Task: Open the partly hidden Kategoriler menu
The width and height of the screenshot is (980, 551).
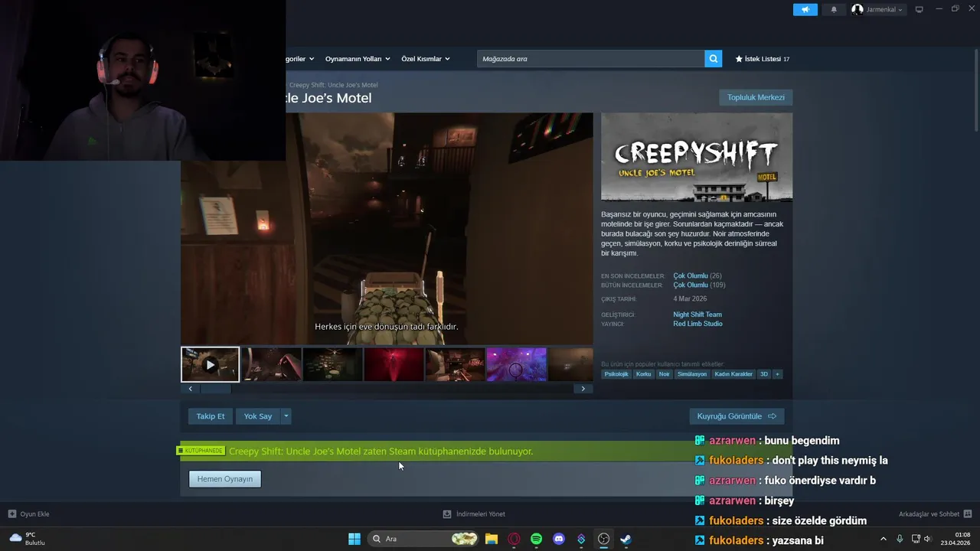Action: click(x=299, y=59)
